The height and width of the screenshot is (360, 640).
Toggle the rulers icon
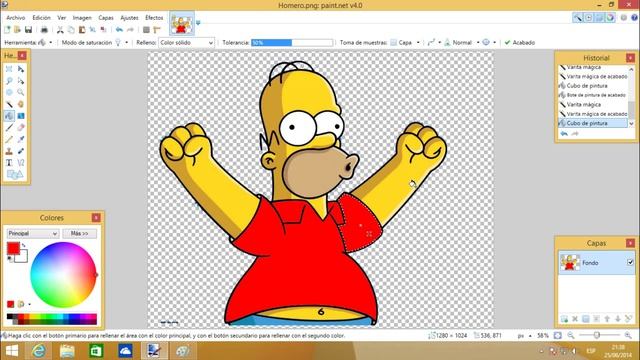pos(157,29)
